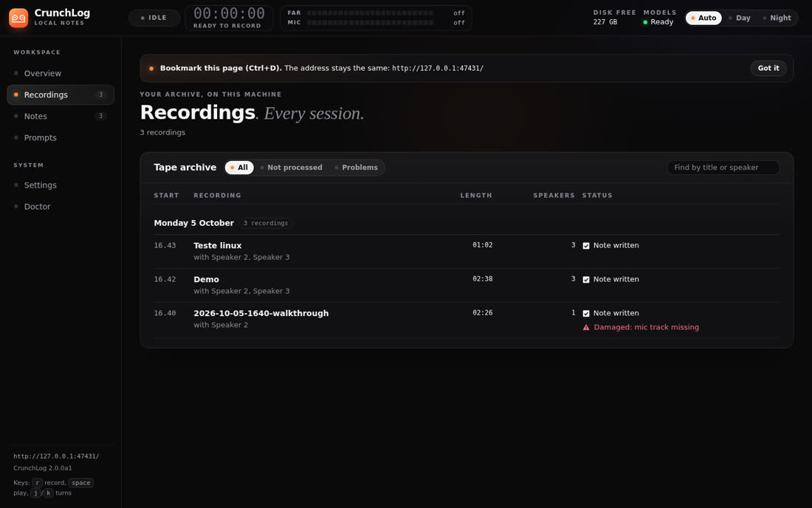
Task: Filter archive by Not processed
Action: 291,168
